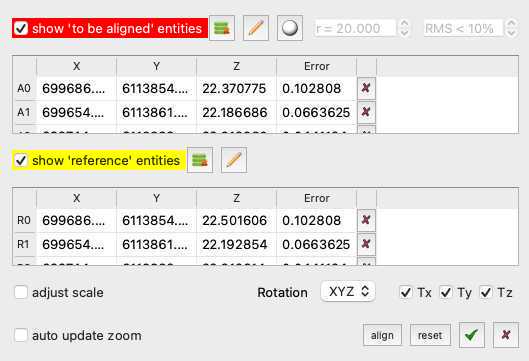Open point list picking for reference entities
Viewport: 529px width, 361px height.
point(200,160)
